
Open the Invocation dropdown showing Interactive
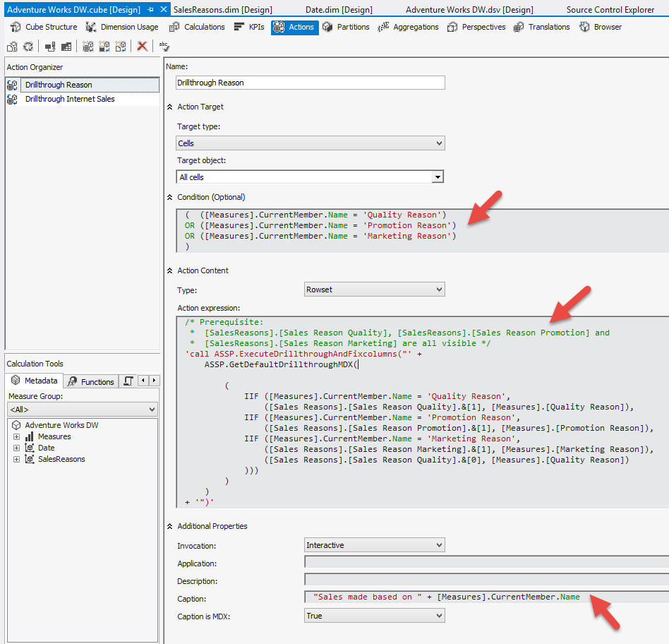pos(374,545)
